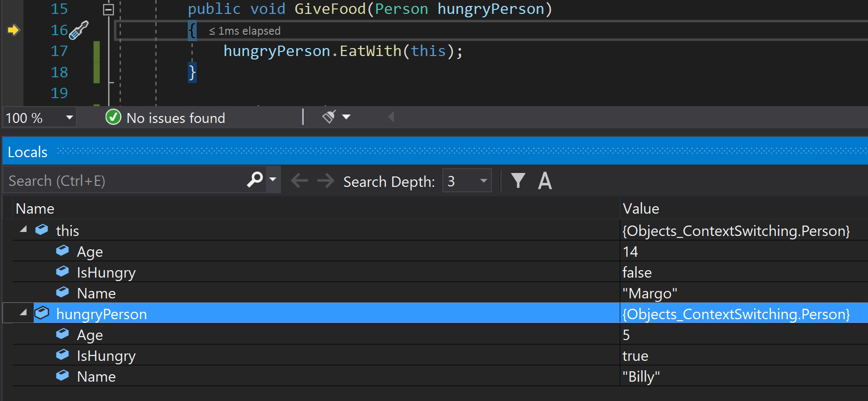Click the yellow current statement arrow
The height and width of the screenshot is (401, 868).
pos(13,30)
